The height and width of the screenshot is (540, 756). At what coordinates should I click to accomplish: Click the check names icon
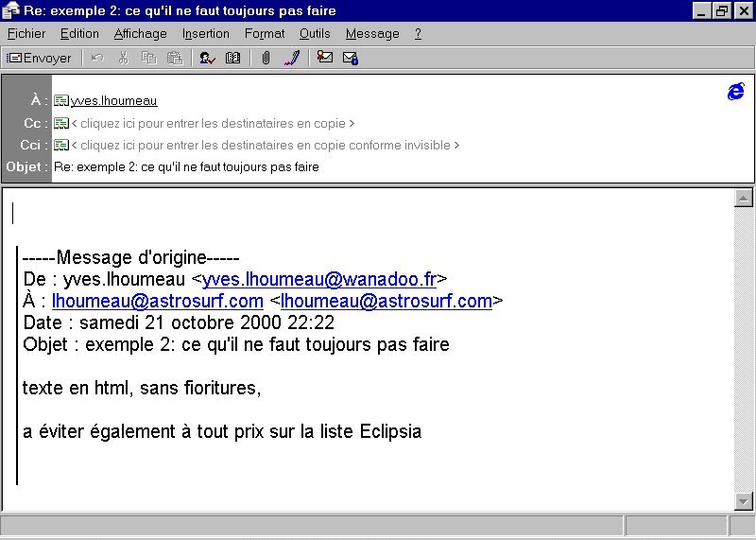click(207, 58)
